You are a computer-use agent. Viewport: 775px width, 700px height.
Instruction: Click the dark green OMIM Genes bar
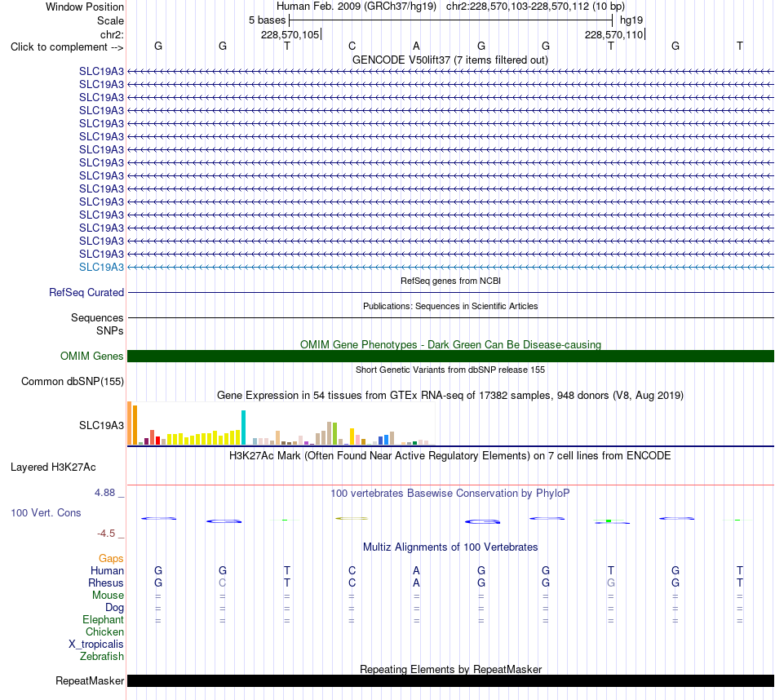(450, 356)
